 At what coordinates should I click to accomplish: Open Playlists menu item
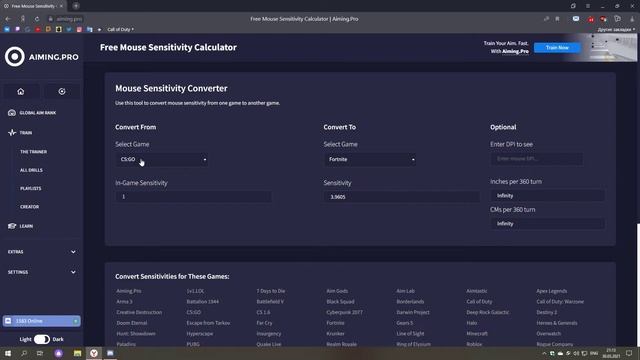coord(31,189)
